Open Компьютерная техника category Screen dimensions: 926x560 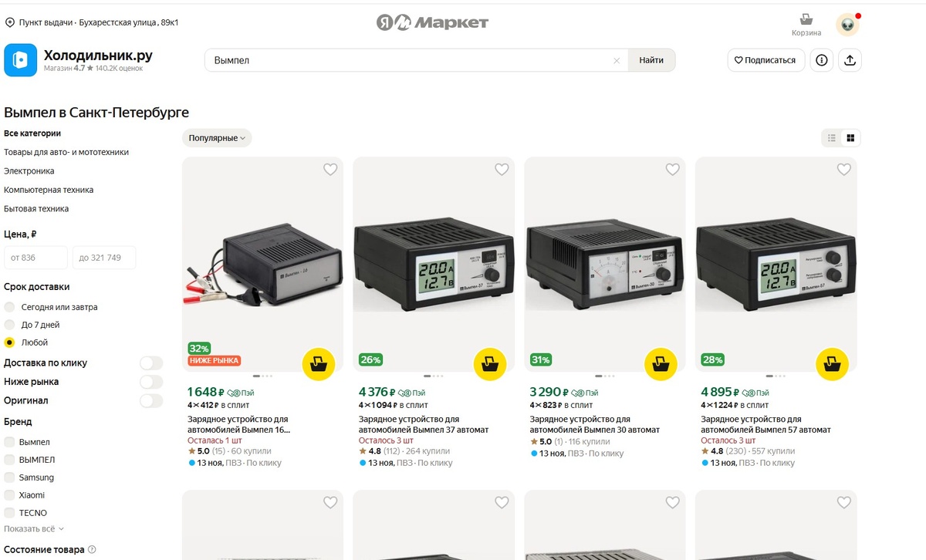click(49, 190)
